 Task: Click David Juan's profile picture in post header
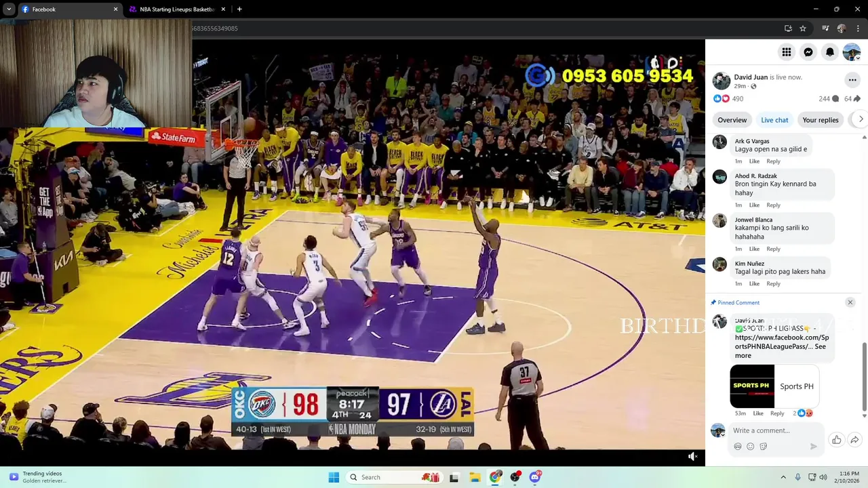pyautogui.click(x=722, y=81)
